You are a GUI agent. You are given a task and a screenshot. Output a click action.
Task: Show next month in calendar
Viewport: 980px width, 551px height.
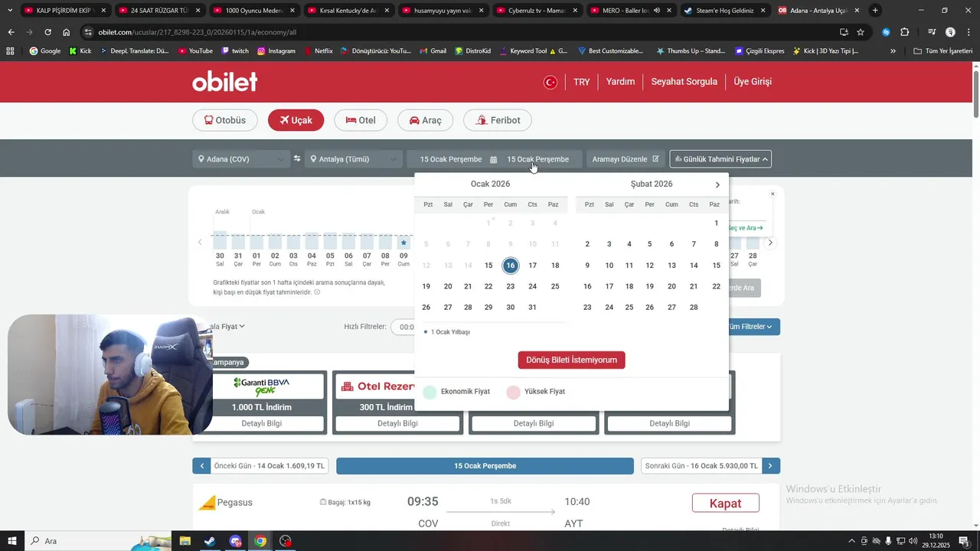pyautogui.click(x=717, y=184)
